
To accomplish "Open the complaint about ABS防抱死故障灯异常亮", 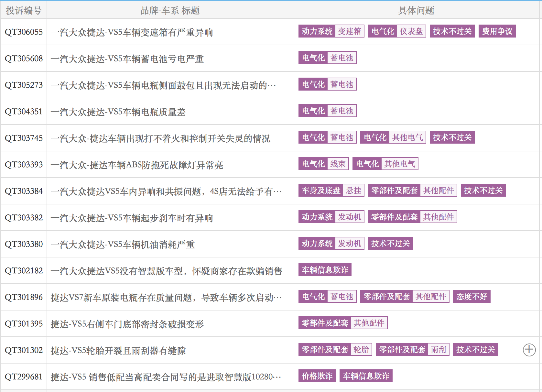I will click(137, 165).
